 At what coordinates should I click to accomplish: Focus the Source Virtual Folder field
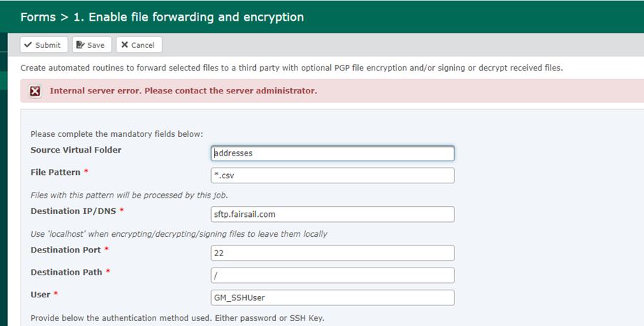point(332,153)
